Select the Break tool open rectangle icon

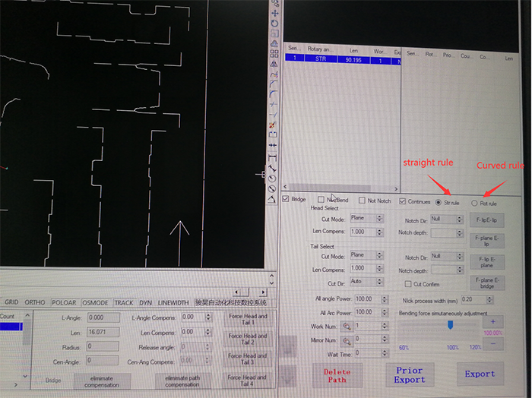273,134
